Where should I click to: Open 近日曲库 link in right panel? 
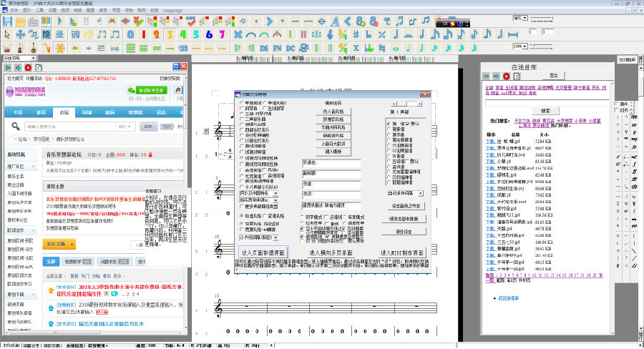click(x=509, y=298)
